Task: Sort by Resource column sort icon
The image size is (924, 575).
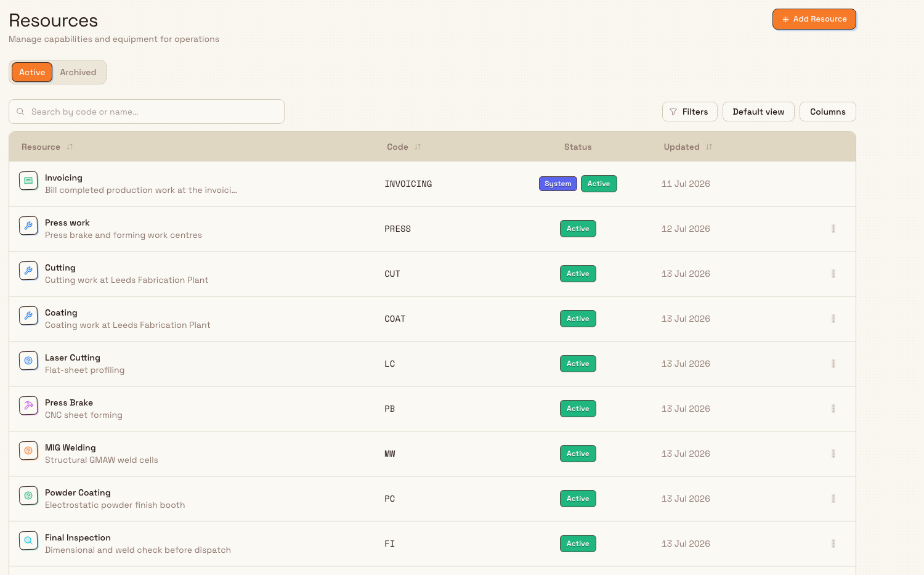Action: tap(70, 147)
